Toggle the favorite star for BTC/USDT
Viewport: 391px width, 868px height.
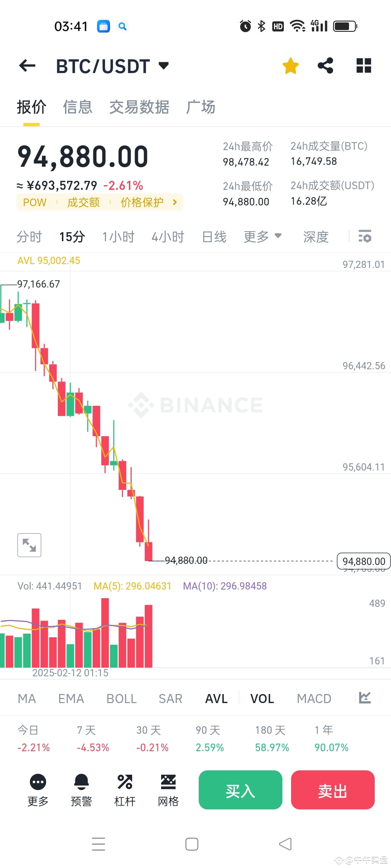(290, 65)
